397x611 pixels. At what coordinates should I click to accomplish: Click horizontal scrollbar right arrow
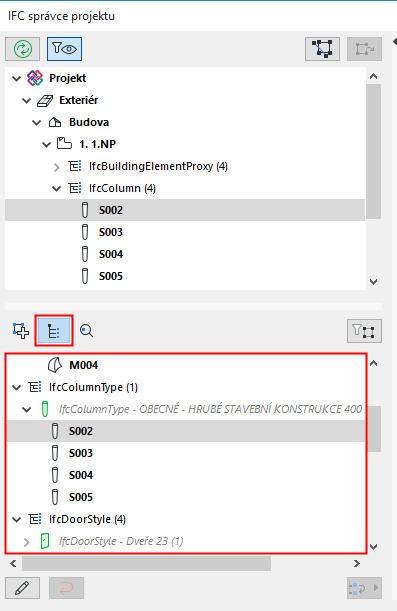pos(356,563)
